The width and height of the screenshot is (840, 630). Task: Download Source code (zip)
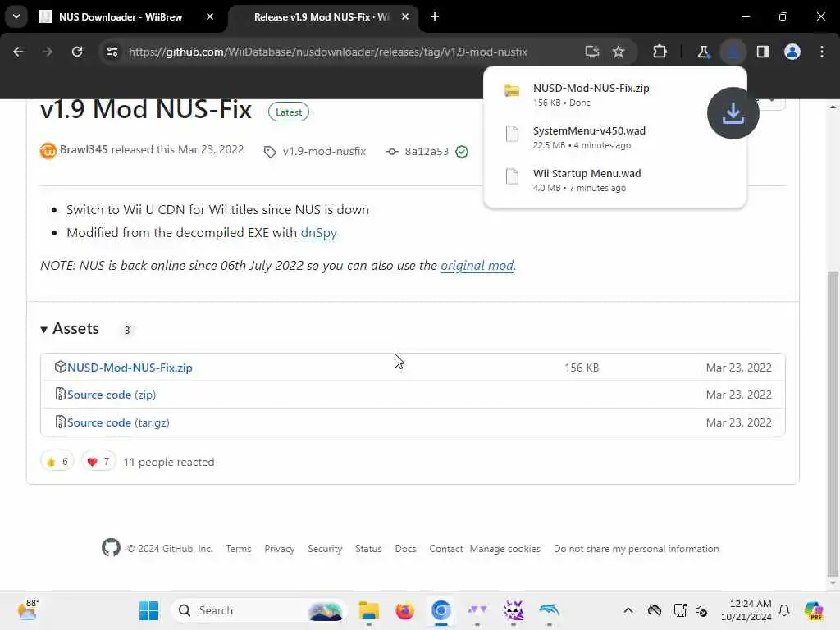coord(112,395)
